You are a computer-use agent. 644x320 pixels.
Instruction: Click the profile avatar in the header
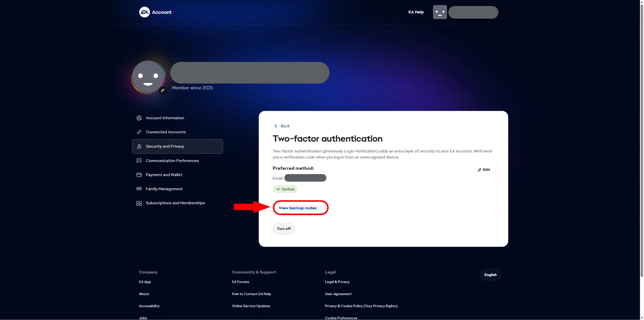[x=440, y=12]
